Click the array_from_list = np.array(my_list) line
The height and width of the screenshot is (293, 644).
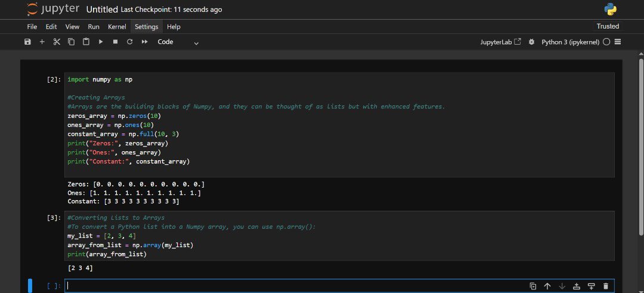point(130,245)
